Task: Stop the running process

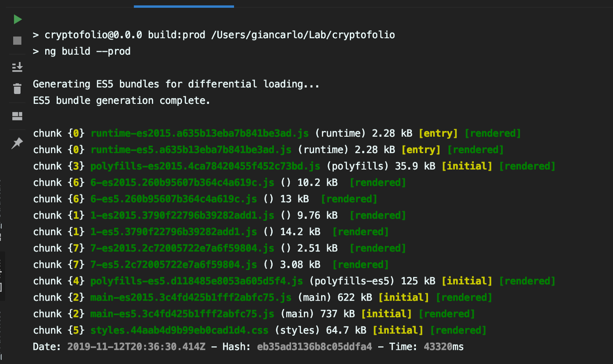Action: click(x=17, y=41)
